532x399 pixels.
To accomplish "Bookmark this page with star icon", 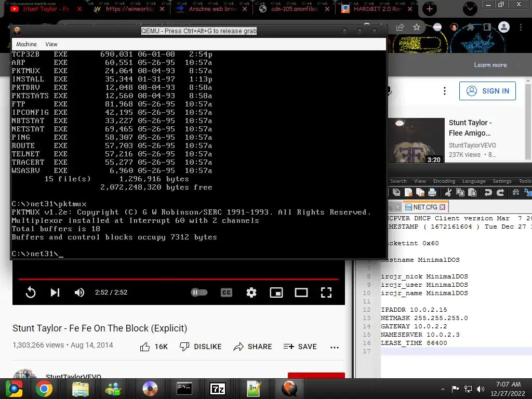I will 417,27.
